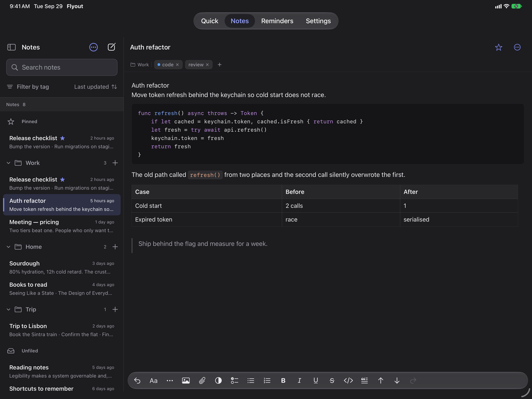The height and width of the screenshot is (399, 532).
Task: Insert an image into the note
Action: (x=186, y=381)
